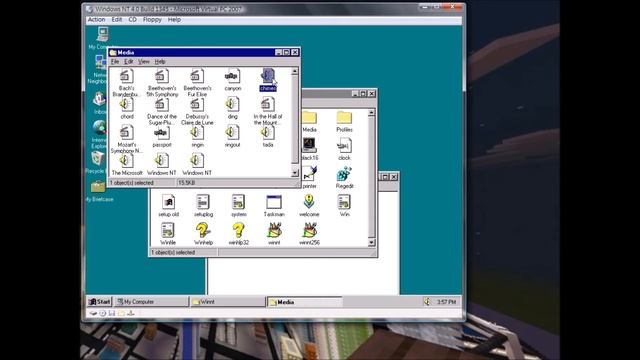
Task: Open the Virtual PC Floppy menu
Action: tap(152, 20)
